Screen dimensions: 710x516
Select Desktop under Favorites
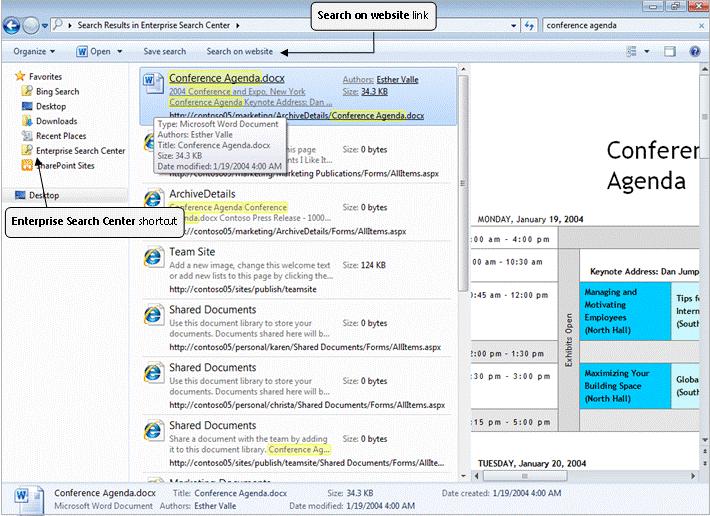point(51,106)
